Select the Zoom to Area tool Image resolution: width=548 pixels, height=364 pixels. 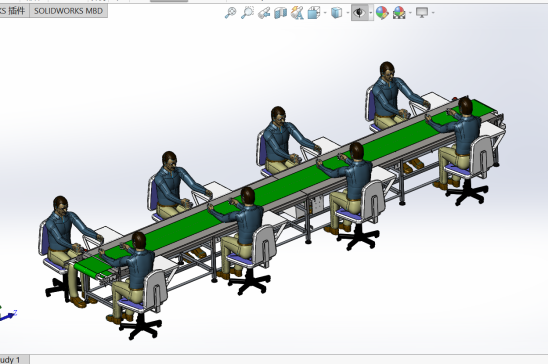(x=247, y=13)
